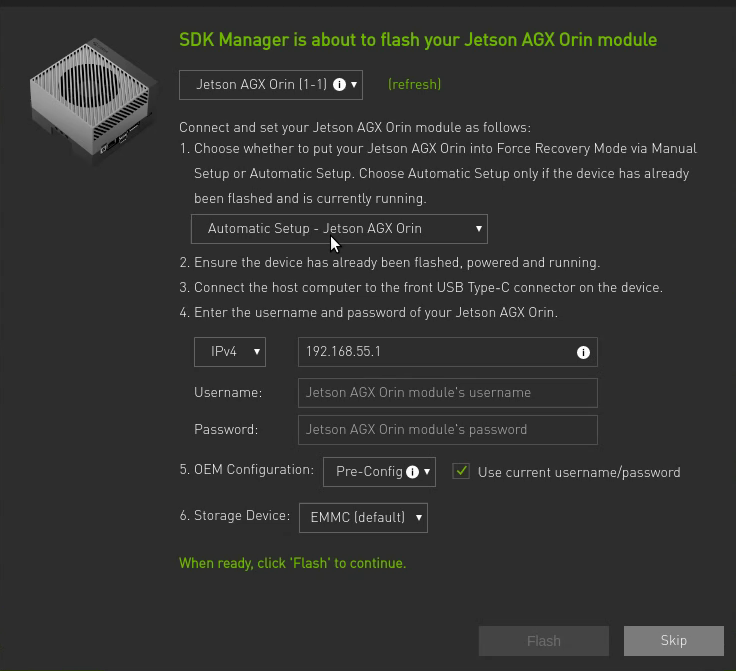Click the info icon in the IP address field
This screenshot has height=671, width=736.
tap(583, 352)
